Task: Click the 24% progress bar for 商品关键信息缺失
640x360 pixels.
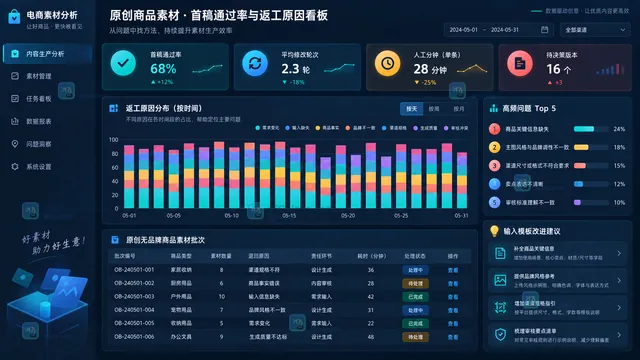Action: (591, 129)
